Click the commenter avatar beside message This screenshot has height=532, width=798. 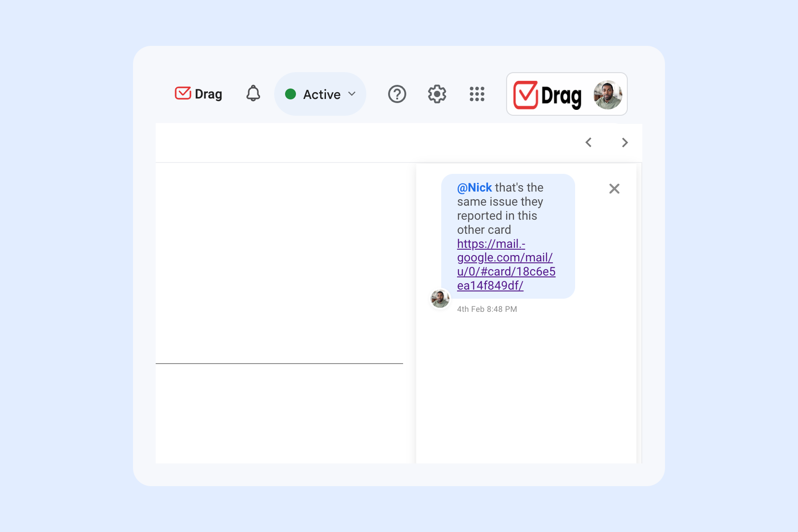tap(440, 298)
